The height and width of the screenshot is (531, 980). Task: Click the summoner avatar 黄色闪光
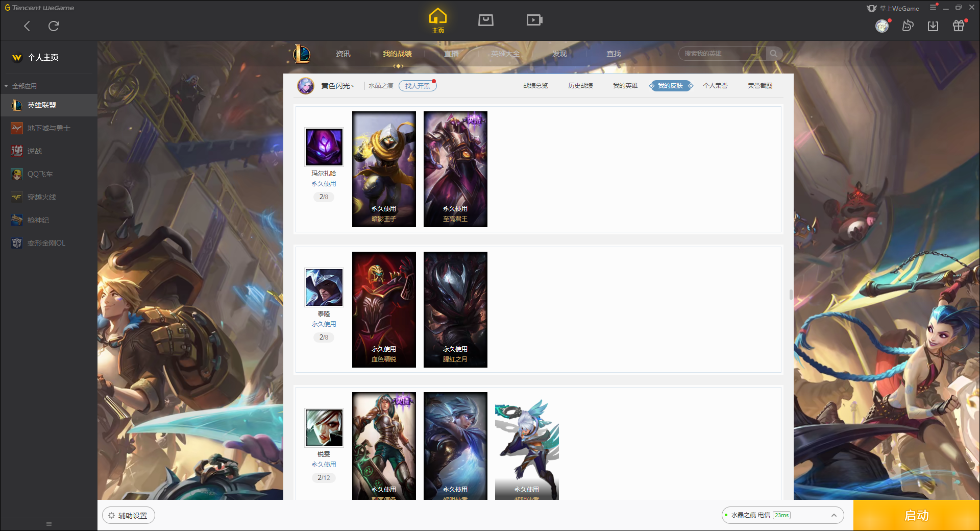tap(306, 86)
